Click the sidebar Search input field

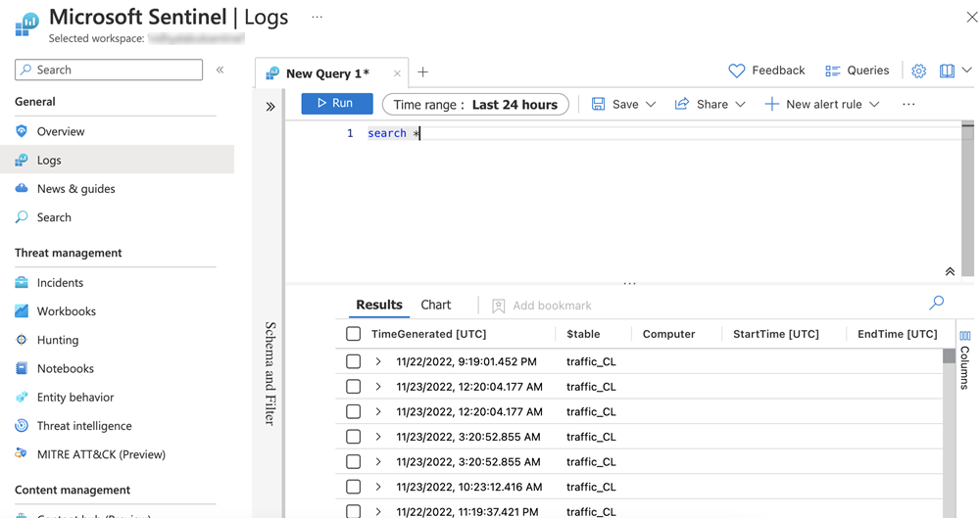[109, 70]
